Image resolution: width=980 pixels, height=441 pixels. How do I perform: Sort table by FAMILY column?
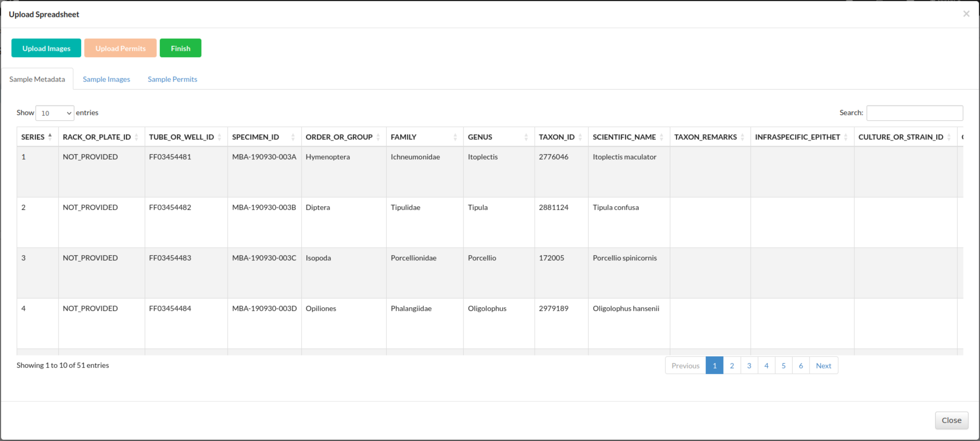[x=425, y=137]
